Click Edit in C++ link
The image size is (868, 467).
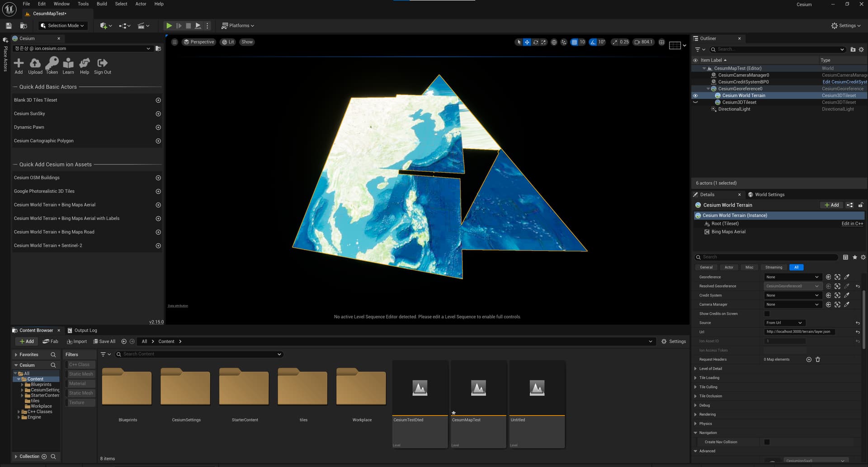852,224
